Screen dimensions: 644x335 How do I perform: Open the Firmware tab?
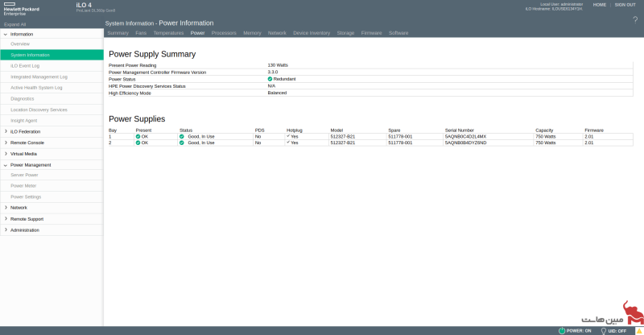click(x=371, y=33)
